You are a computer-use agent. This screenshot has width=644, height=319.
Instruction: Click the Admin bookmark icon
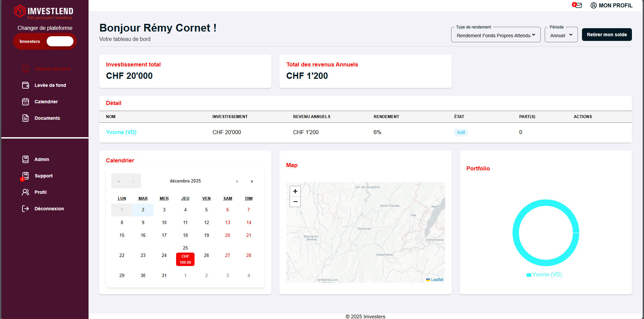click(25, 159)
